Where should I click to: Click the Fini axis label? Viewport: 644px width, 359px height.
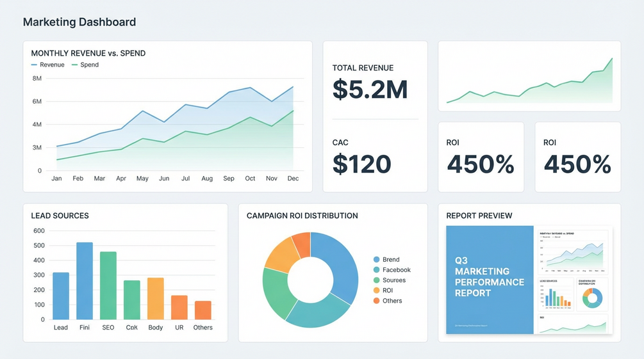pos(85,328)
